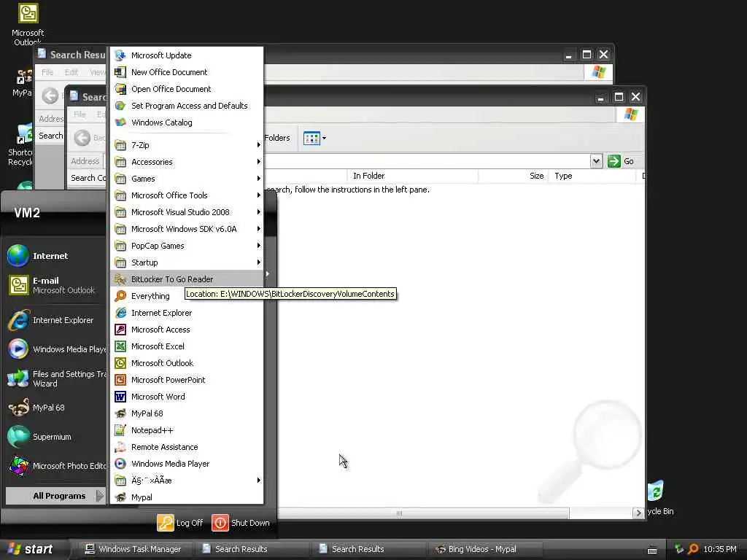Launch Windows Media Player from programs list
747x560 pixels.
coord(187,464)
